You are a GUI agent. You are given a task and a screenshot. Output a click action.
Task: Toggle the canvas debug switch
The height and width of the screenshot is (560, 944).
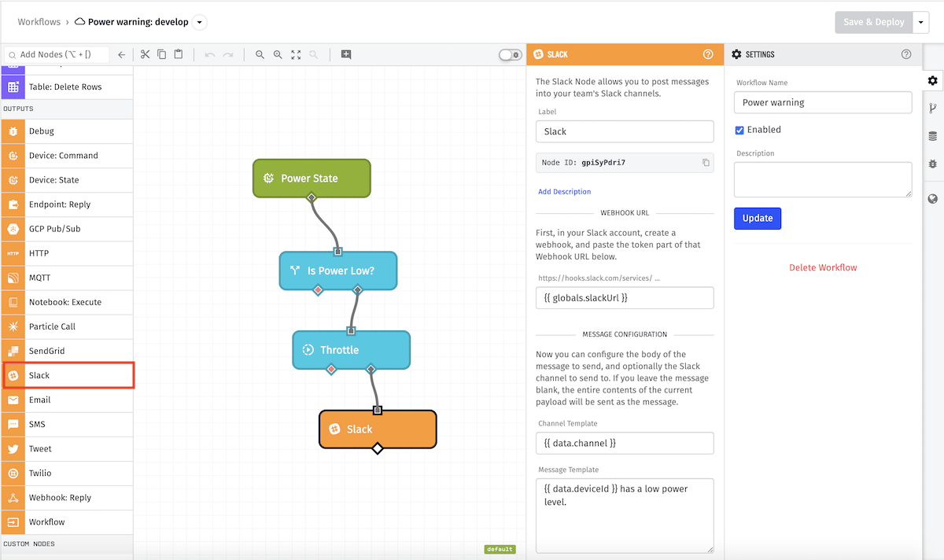510,55
